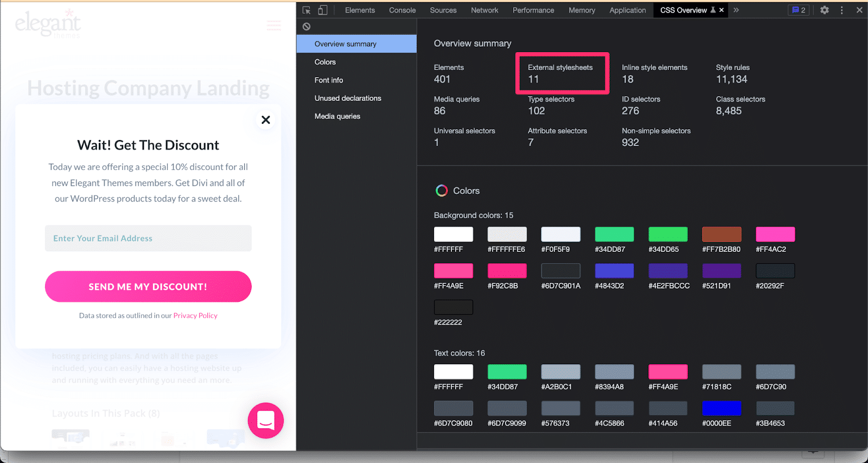Select background swatch #FF4A9E
Viewport: 868px width, 463px height.
coord(454,271)
